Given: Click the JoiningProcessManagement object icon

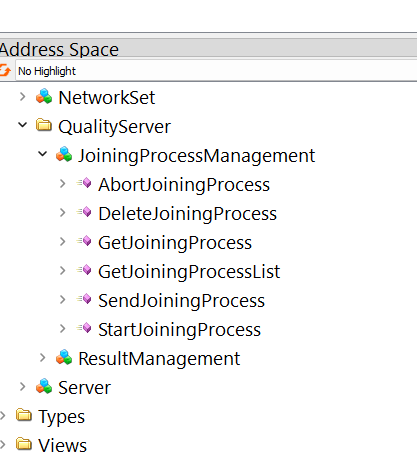Looking at the screenshot, I should (x=64, y=155).
